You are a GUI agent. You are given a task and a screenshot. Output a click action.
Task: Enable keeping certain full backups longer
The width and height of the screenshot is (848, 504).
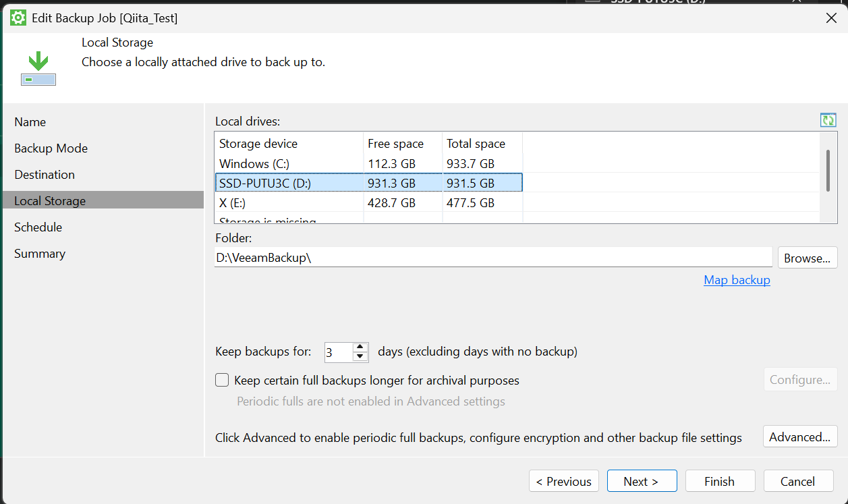click(x=222, y=380)
